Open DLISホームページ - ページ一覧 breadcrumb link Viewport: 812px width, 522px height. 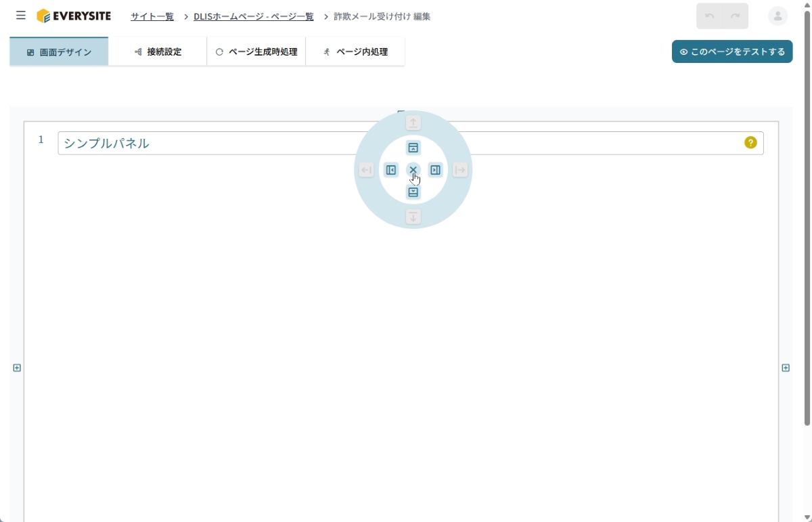254,16
